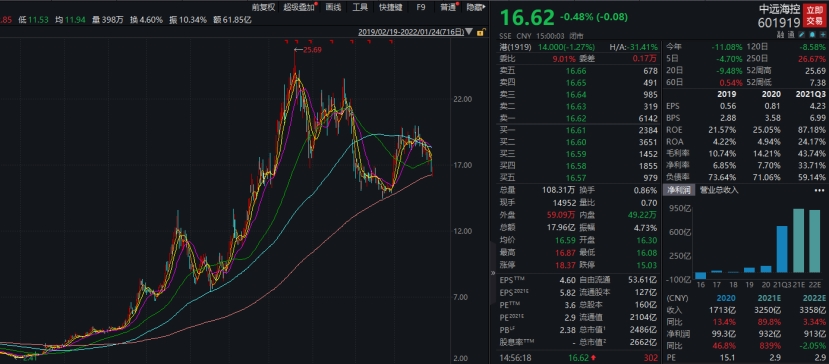This screenshot has width=829, height=364.
Task: Click the bell alert icon for 601919
Action: 812,34
